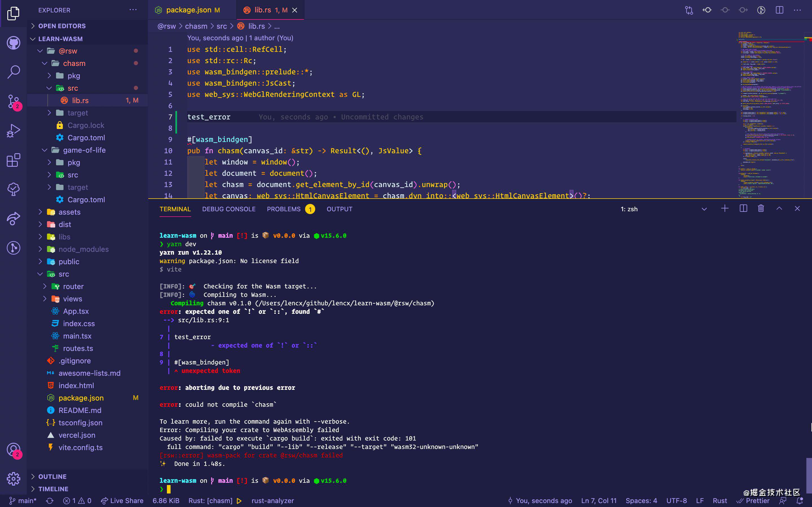Image resolution: width=812 pixels, height=507 pixels.
Task: Click the split terminal icon in terminal panel
Action: click(743, 208)
